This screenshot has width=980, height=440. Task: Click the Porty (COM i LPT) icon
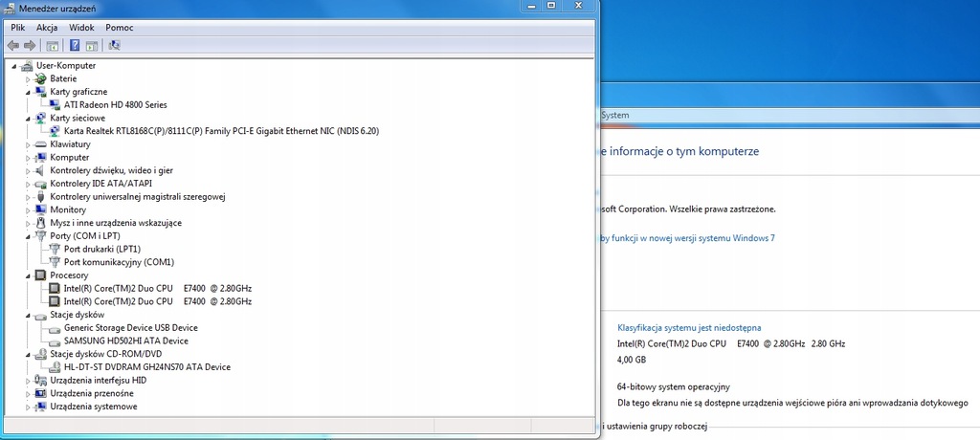[x=40, y=236]
